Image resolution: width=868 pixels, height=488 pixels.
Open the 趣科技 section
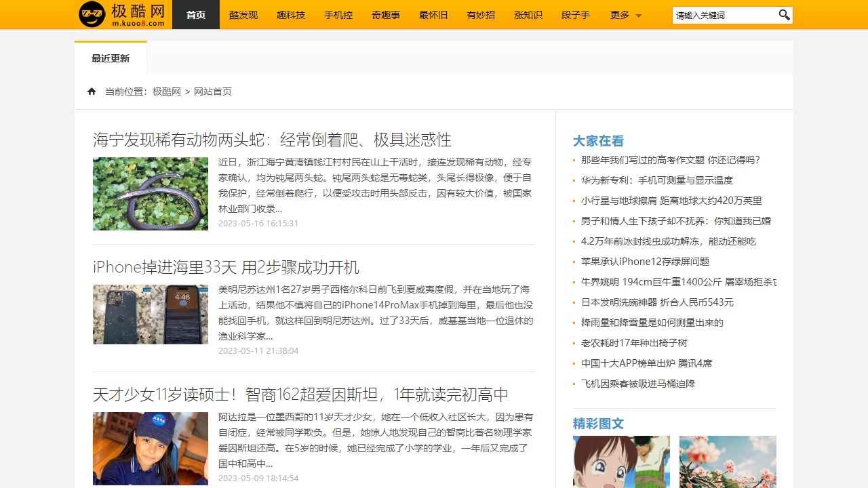point(291,14)
